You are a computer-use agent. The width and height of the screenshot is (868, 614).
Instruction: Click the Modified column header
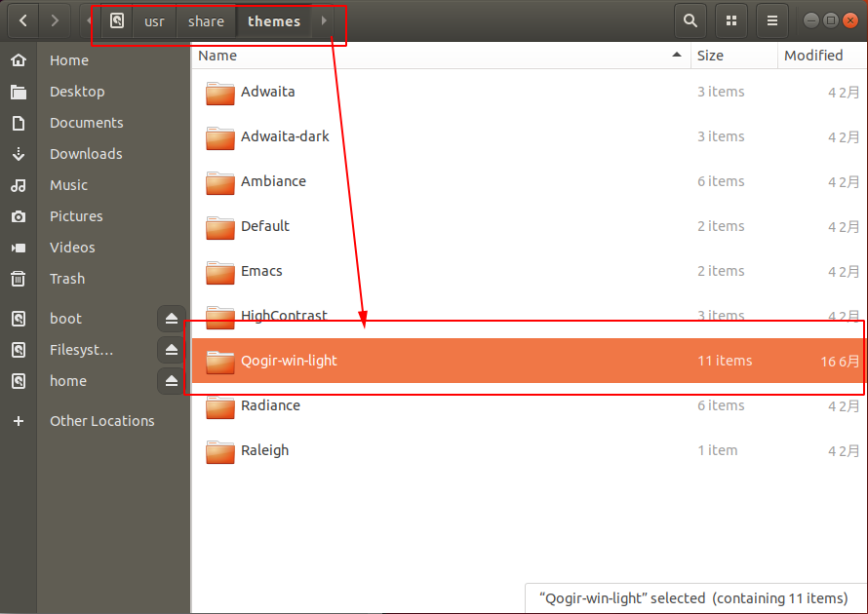point(811,56)
